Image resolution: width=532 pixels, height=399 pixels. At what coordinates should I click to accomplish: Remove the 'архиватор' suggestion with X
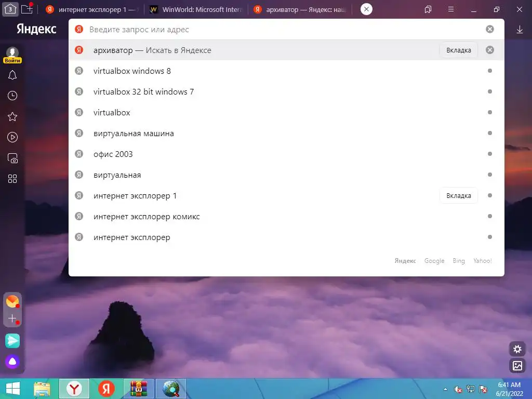pyautogui.click(x=489, y=50)
